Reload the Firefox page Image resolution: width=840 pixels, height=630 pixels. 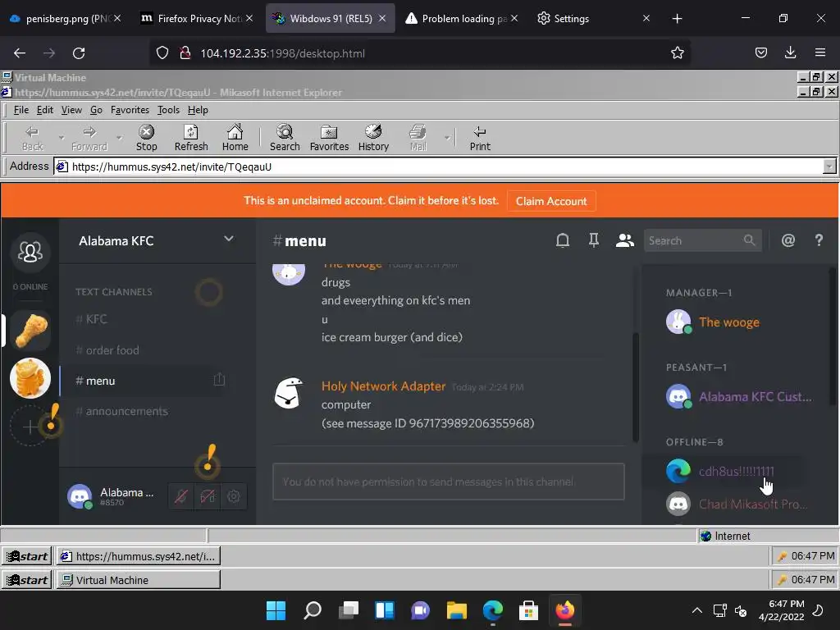pos(79,53)
